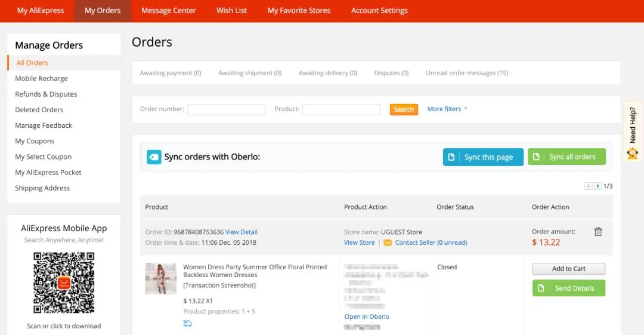This screenshot has height=335, width=644.
Task: Click the dress product thumbnail image
Action: click(161, 278)
